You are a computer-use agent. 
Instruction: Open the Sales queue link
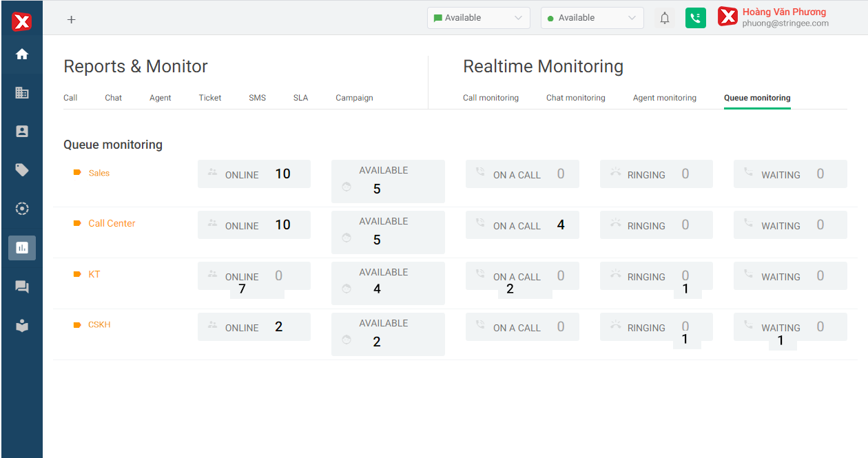[99, 173]
